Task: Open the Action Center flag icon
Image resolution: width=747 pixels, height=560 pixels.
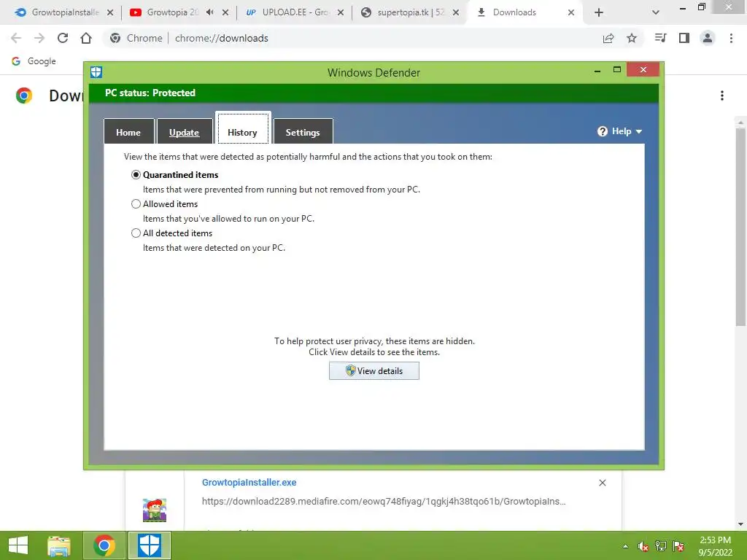Action: coord(678,546)
